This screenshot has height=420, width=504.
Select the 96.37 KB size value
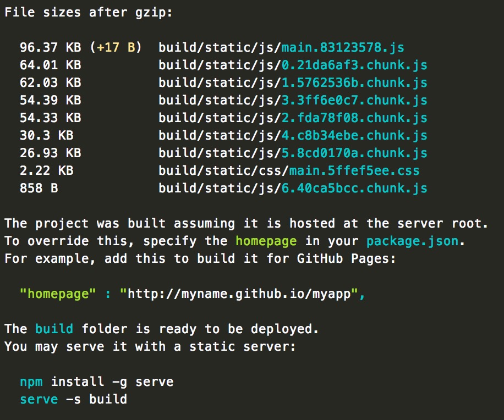tap(51, 47)
